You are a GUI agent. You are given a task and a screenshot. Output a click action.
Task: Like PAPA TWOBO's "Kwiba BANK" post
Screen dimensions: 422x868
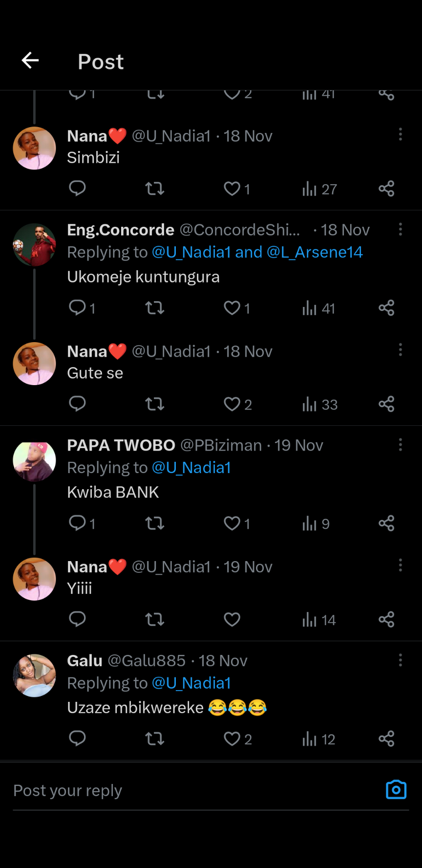[x=232, y=523]
